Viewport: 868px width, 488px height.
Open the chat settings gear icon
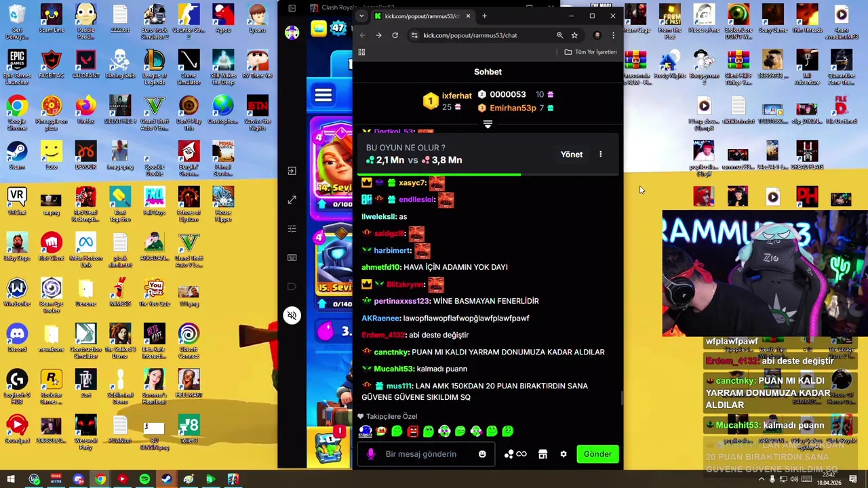[563, 454]
